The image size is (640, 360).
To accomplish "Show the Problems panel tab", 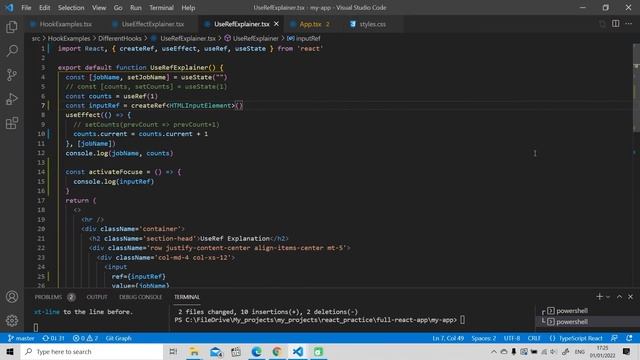I will 54,297.
